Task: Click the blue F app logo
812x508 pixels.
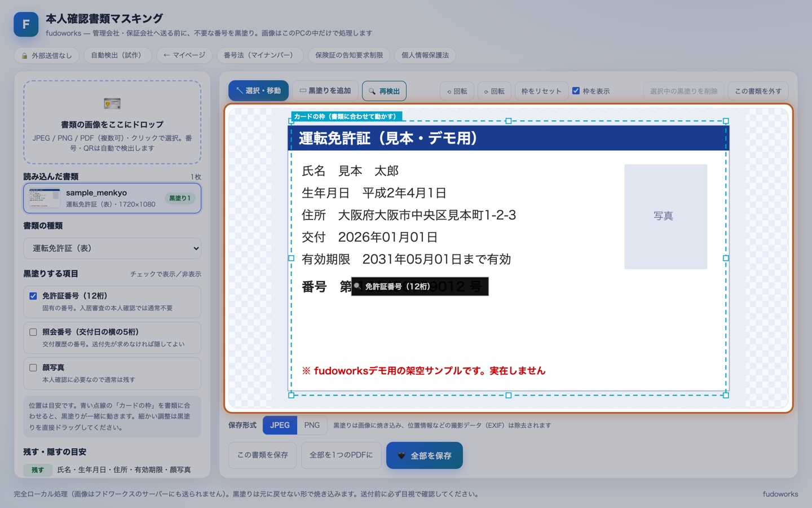Action: (x=26, y=24)
